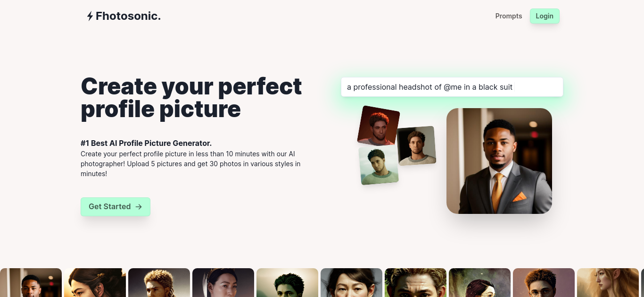Select the dark background sample portrait thumbnail
Image resolution: width=644 pixels, height=297 pixels.
point(416,145)
